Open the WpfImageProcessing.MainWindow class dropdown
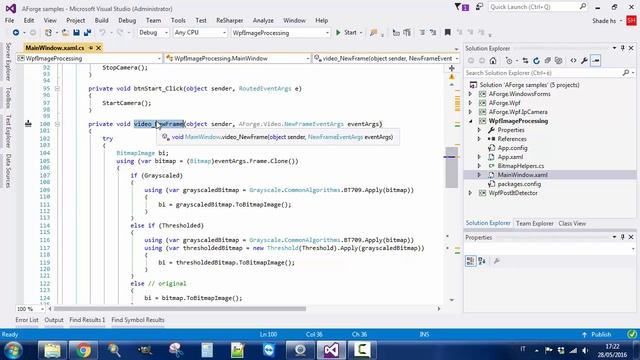640x360 pixels. [238, 58]
